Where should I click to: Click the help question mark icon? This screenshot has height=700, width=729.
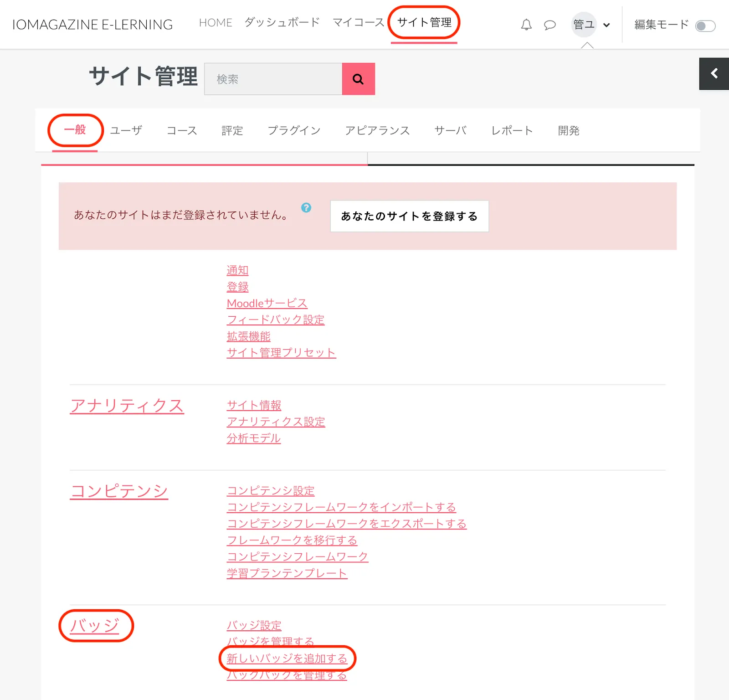(x=306, y=208)
